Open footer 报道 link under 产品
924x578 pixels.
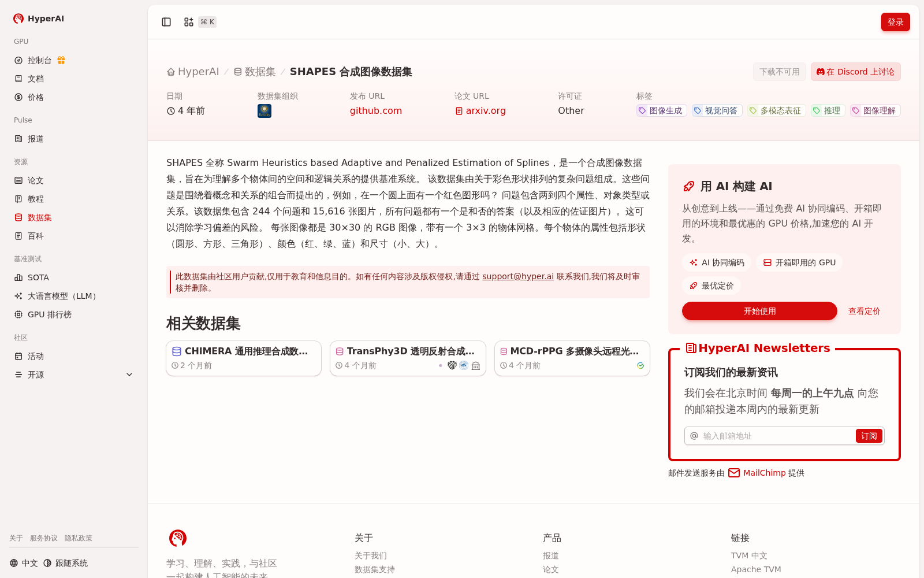pos(551,555)
